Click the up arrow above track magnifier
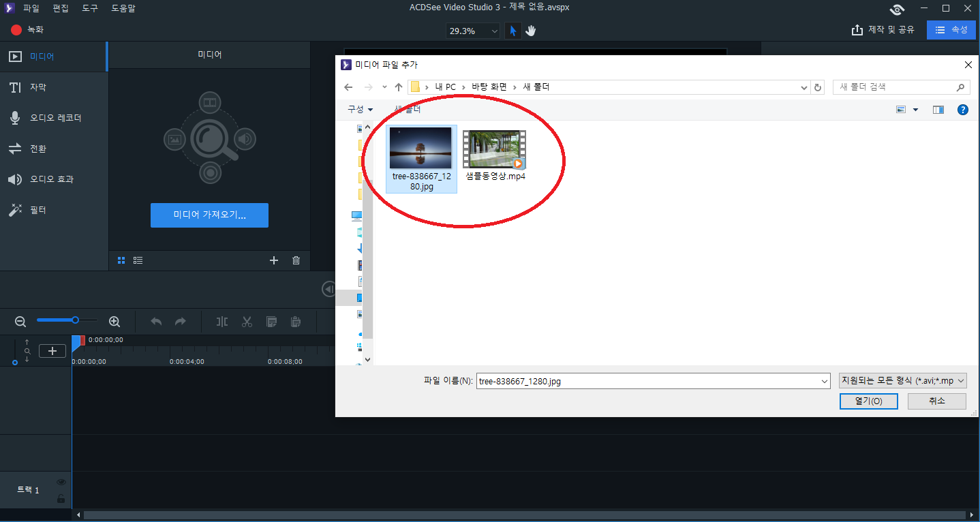The image size is (980, 522). (27, 342)
